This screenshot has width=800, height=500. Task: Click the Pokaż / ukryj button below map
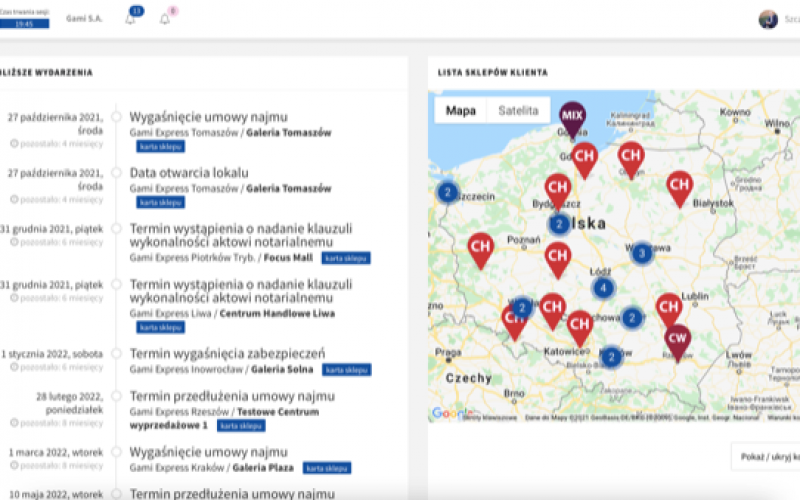765,457
